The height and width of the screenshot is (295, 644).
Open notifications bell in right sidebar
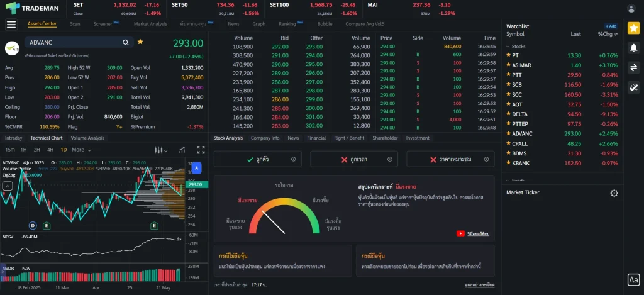point(633,48)
